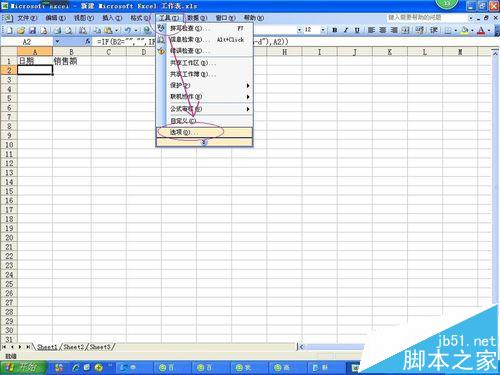The image size is (500, 375).
Task: Open the font name dropdown arrow
Action: coord(299,30)
